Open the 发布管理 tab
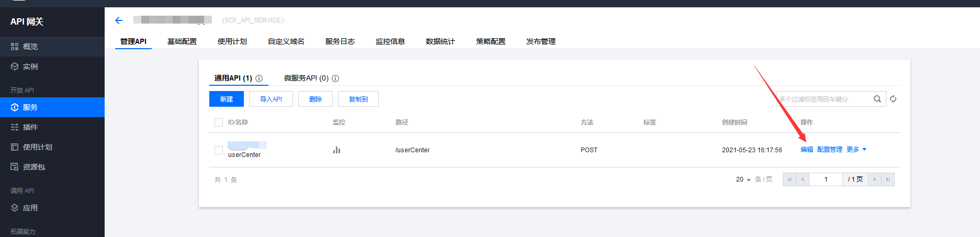The height and width of the screenshot is (237, 980). point(541,41)
